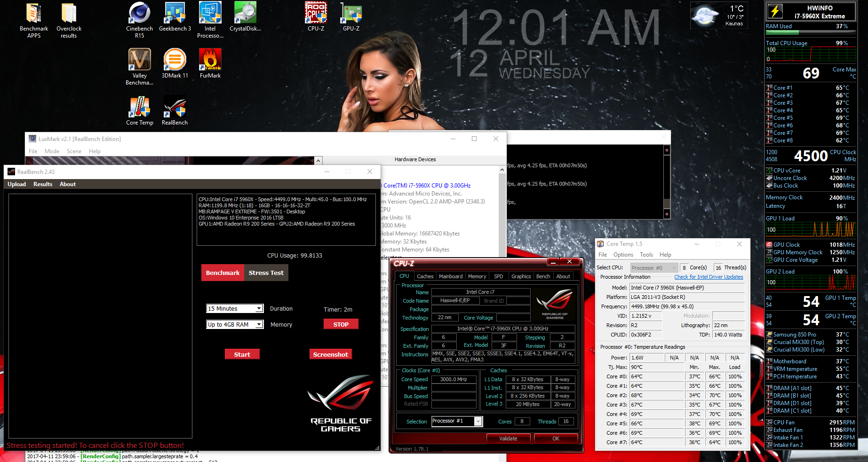Screen dimensions: 868x462
Task: Open the Options menu in Core Temp
Action: pos(623,255)
